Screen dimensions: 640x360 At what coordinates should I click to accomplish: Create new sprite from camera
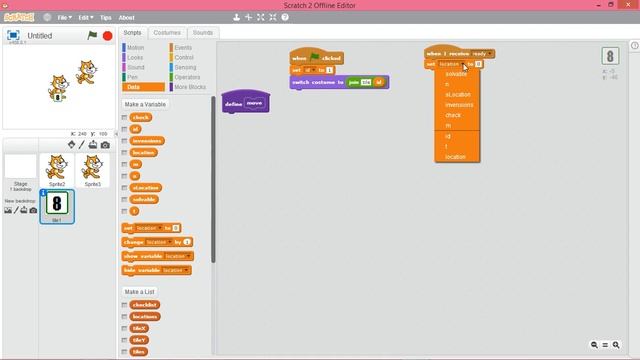pyautogui.click(x=105, y=145)
